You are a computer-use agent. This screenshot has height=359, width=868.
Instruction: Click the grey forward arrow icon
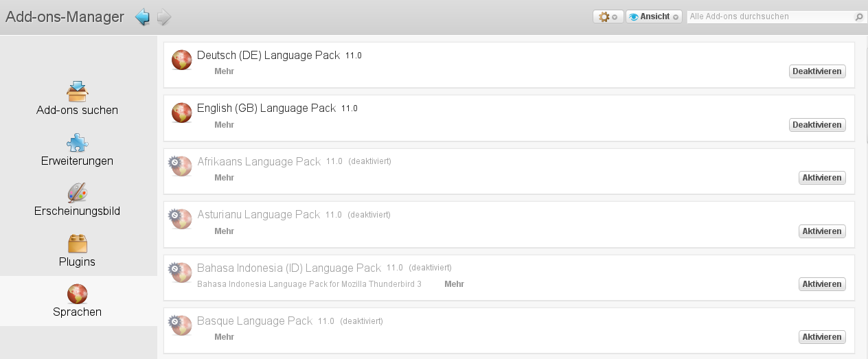pyautogui.click(x=163, y=17)
